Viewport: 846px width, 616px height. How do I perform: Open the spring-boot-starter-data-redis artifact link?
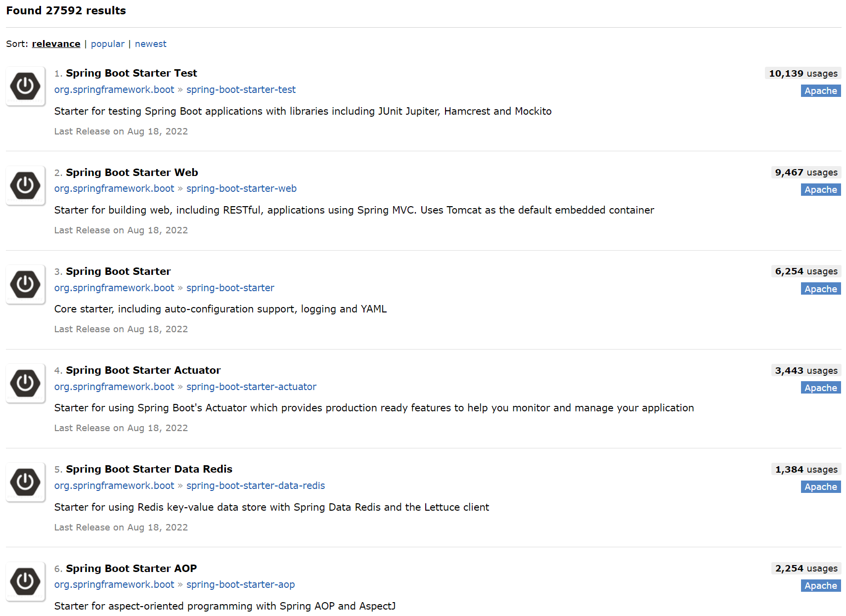click(x=256, y=485)
